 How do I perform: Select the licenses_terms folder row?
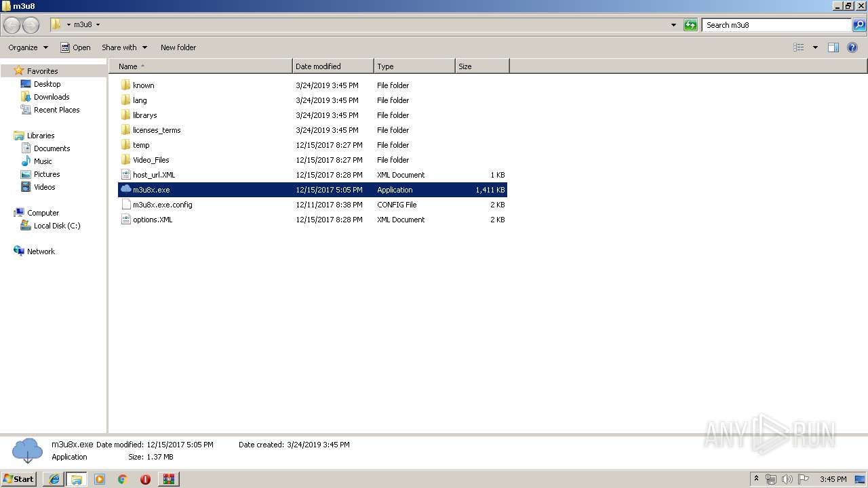pyautogui.click(x=313, y=130)
